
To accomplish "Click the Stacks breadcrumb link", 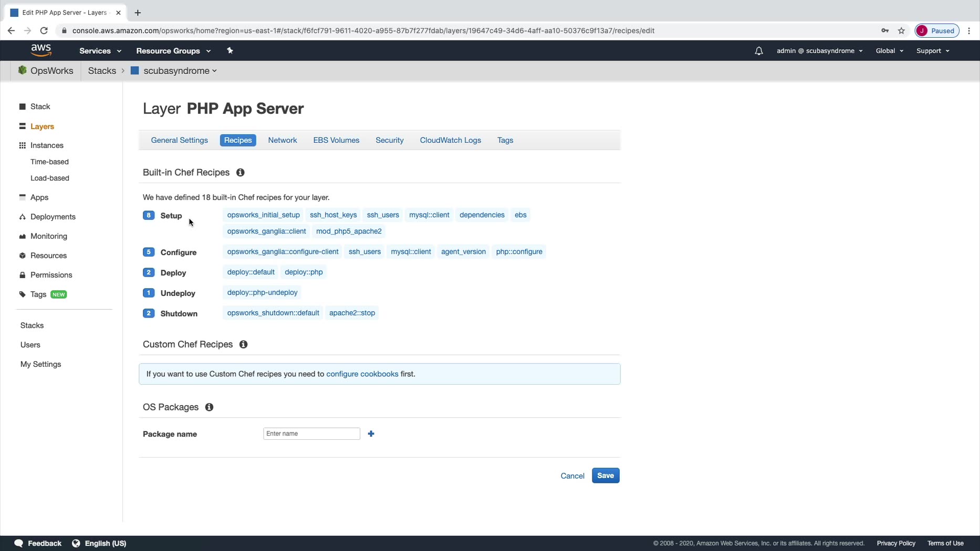I will coord(102,71).
